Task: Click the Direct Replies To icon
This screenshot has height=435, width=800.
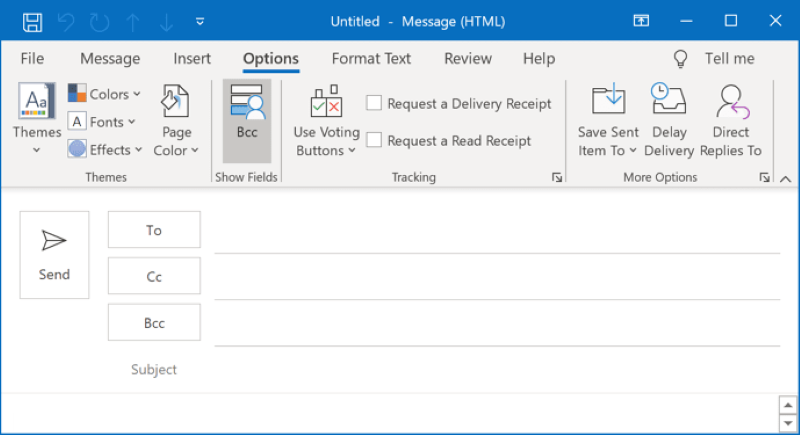Action: [x=731, y=102]
